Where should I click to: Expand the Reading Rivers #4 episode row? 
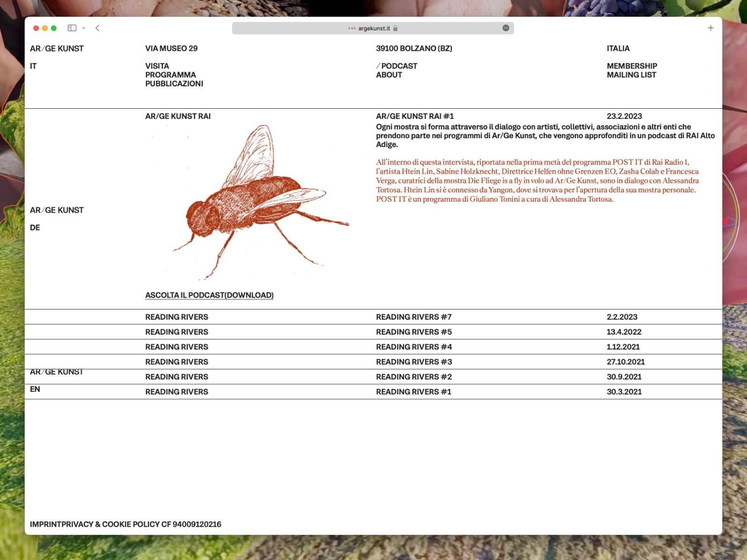413,347
